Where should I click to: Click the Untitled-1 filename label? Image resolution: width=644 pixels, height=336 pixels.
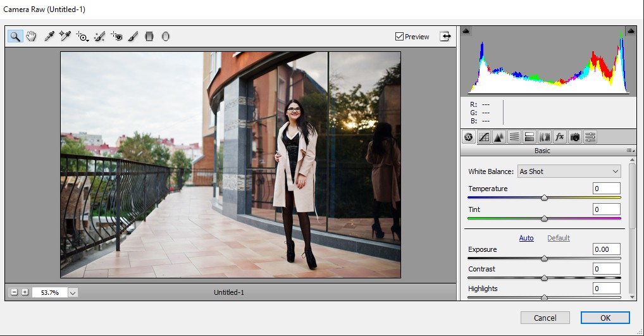pos(229,292)
